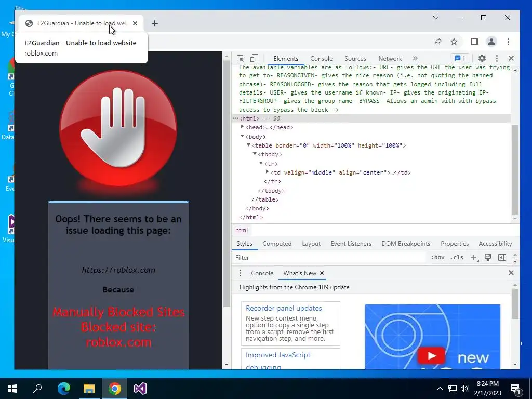Image resolution: width=532 pixels, height=399 pixels.
Task: Open the Recorder panel updates link
Action: coord(284,308)
